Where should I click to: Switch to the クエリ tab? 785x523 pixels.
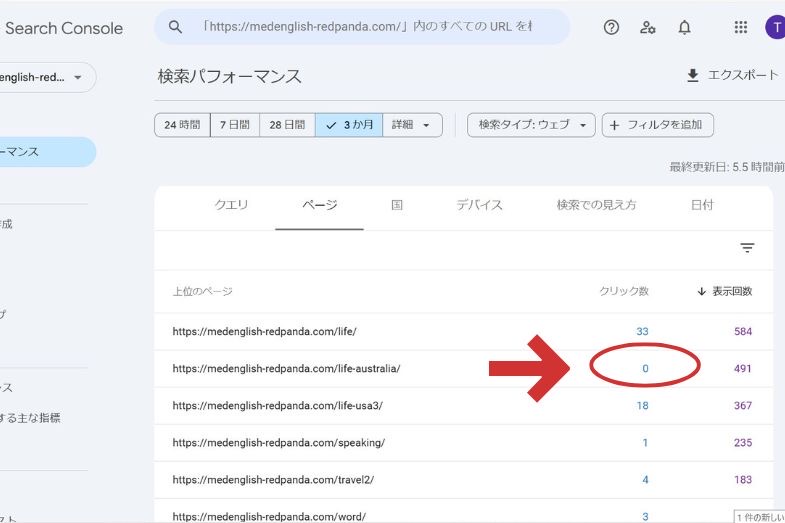[x=231, y=205]
